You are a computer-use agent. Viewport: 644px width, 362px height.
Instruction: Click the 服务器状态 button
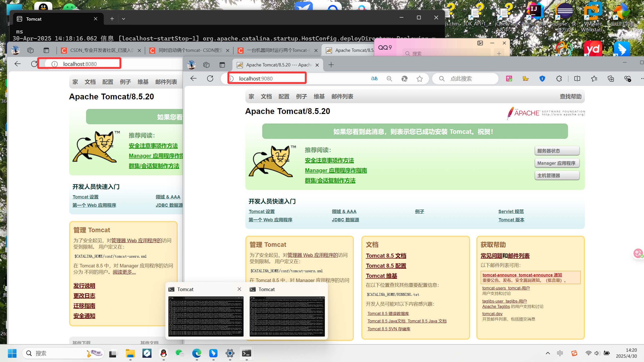click(x=557, y=151)
